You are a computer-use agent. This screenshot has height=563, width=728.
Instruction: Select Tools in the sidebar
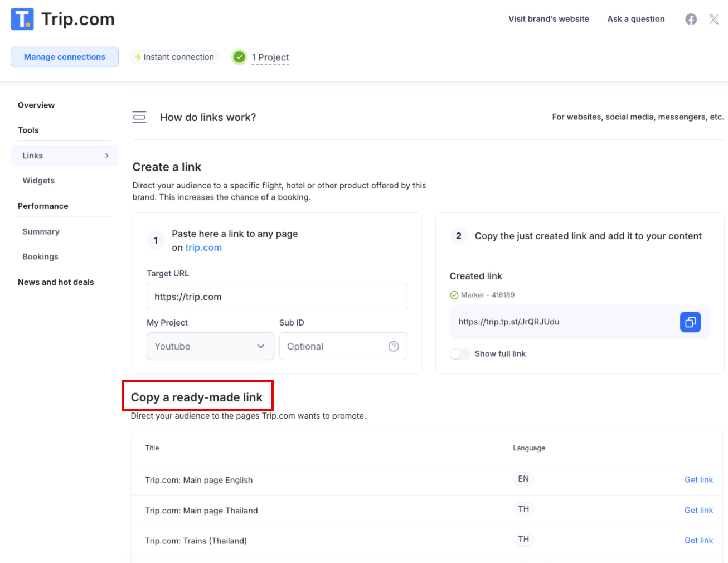[28, 130]
